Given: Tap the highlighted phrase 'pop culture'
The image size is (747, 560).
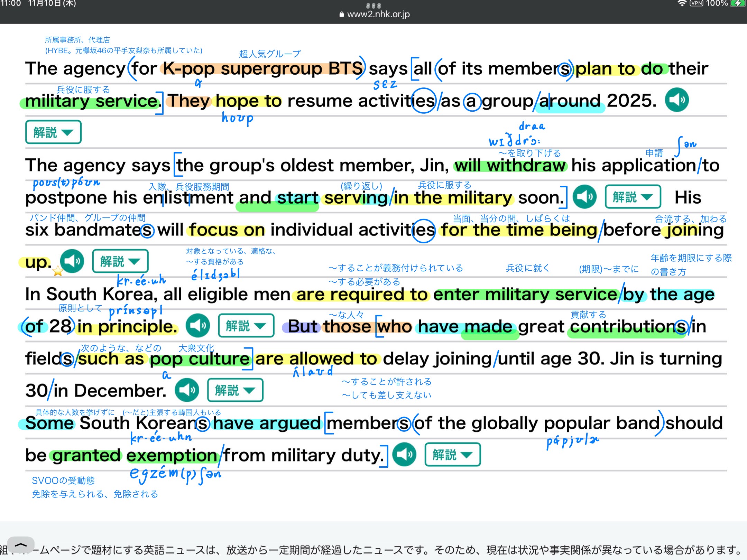Looking at the screenshot, I should (x=200, y=359).
